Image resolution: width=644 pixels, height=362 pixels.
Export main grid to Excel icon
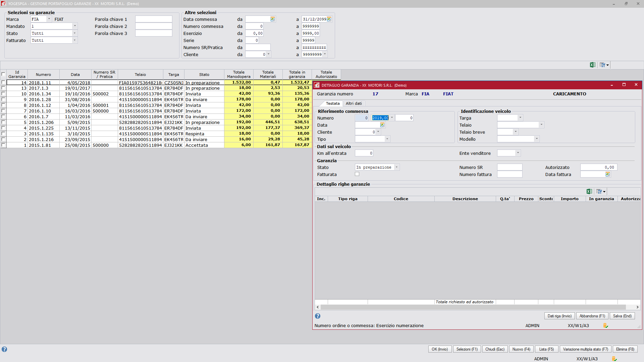(x=593, y=65)
